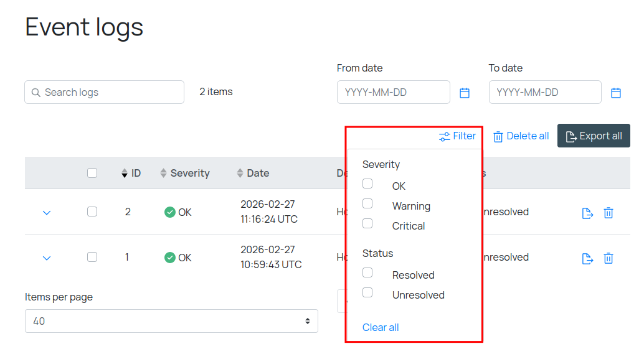Select the checkbox for event ID 2

click(92, 212)
